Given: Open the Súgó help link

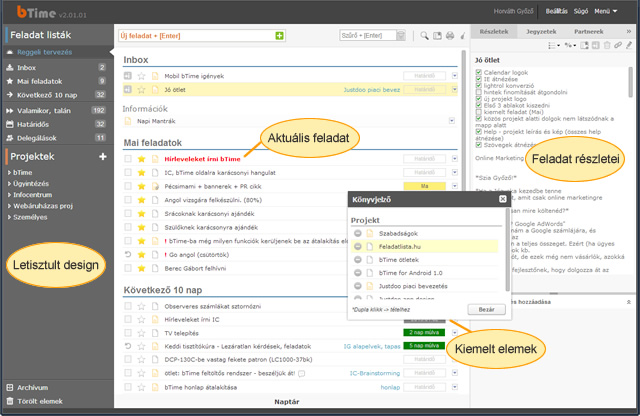Looking at the screenshot, I should click(x=581, y=11).
